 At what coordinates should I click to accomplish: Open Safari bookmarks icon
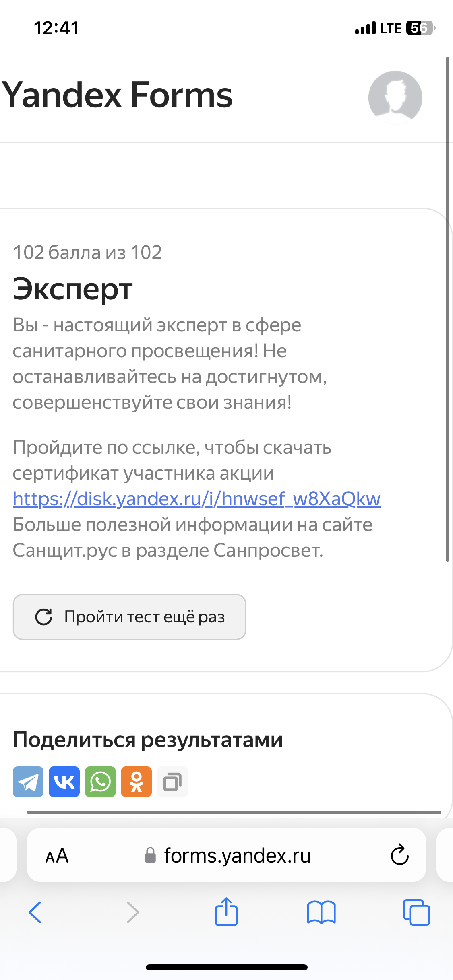(321, 912)
